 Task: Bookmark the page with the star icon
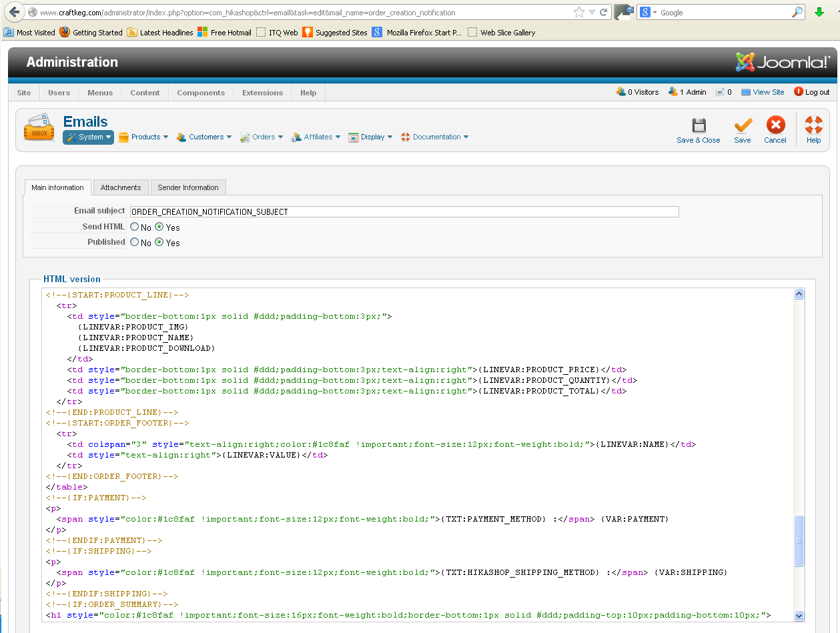[578, 12]
